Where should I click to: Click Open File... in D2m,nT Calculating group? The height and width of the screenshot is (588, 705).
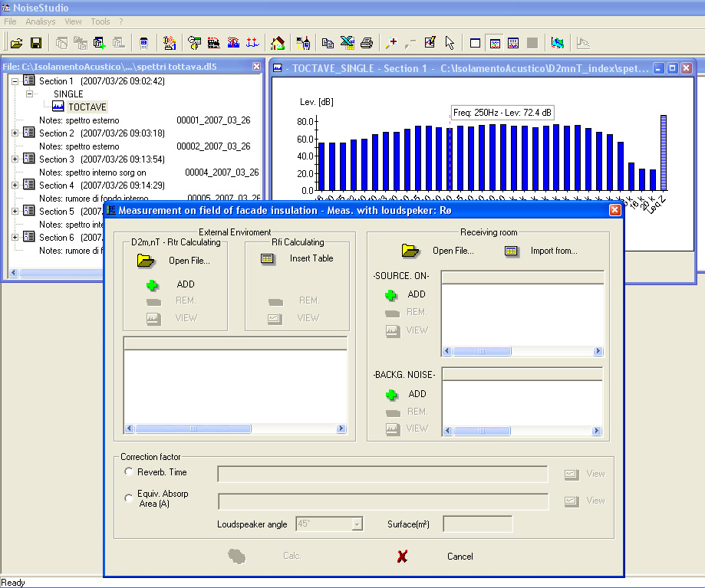coord(189,261)
